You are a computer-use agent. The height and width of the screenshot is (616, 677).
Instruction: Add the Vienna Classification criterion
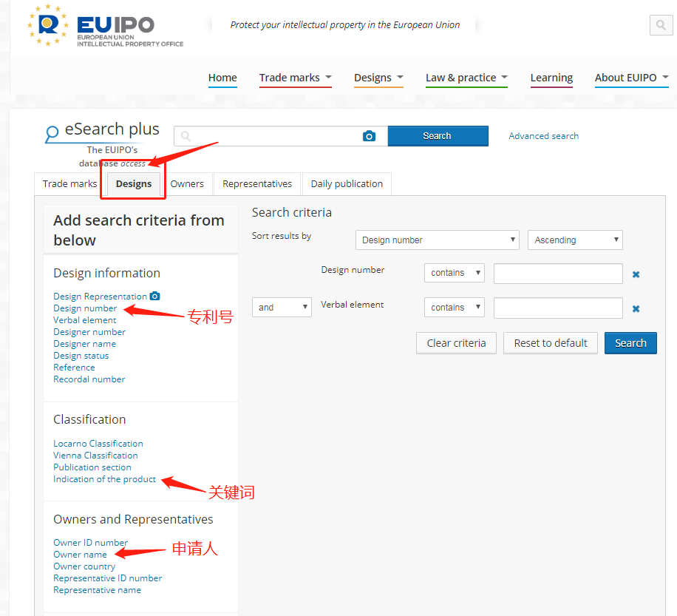coord(95,456)
